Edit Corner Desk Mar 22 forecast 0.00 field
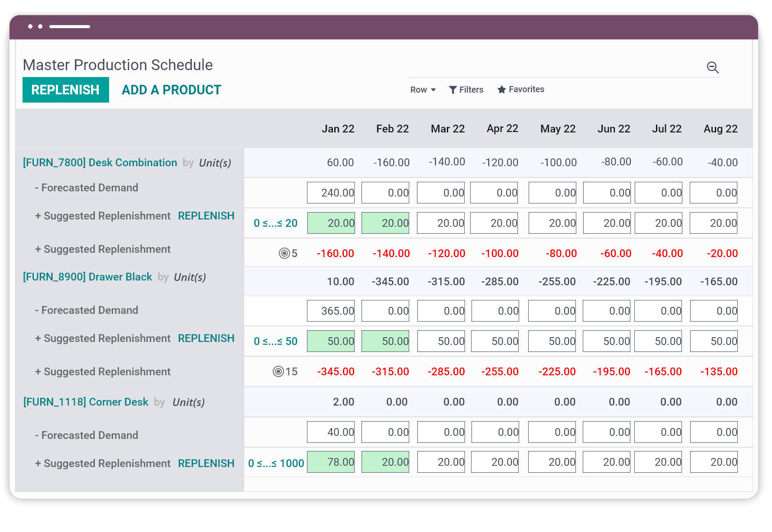The width and height of the screenshot is (772, 532). click(441, 432)
